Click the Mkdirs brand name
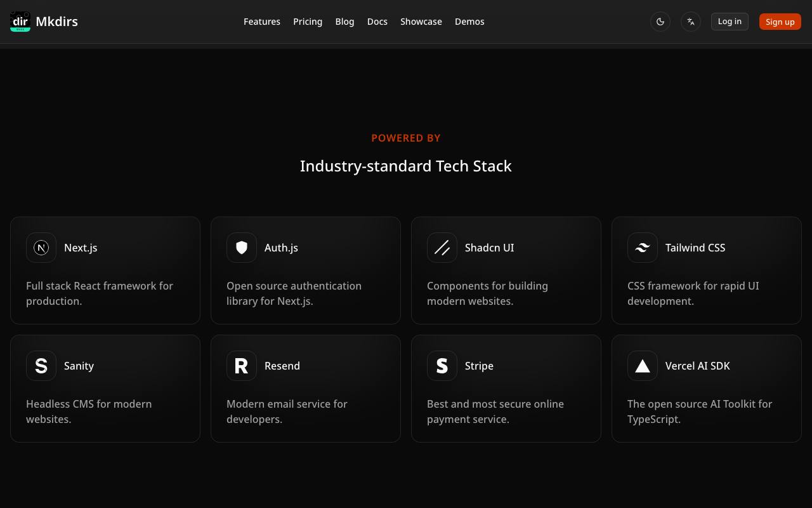Image resolution: width=812 pixels, height=508 pixels. coord(57,22)
